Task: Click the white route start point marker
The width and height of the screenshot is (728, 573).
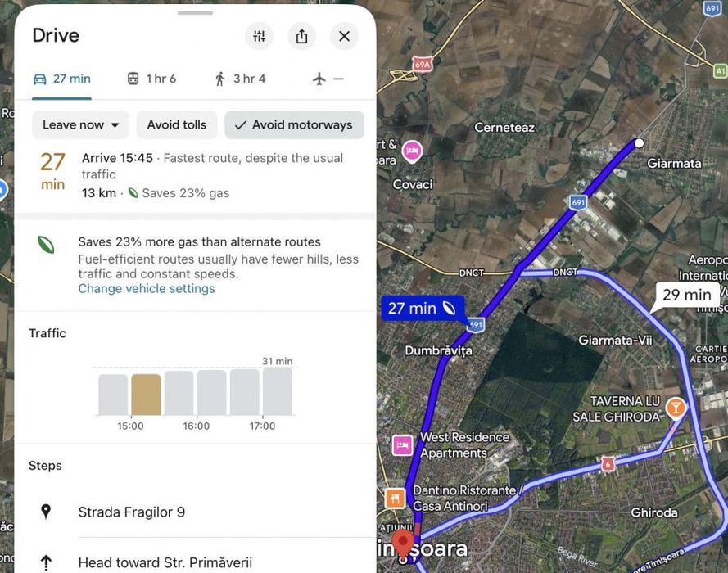Action: click(x=639, y=143)
